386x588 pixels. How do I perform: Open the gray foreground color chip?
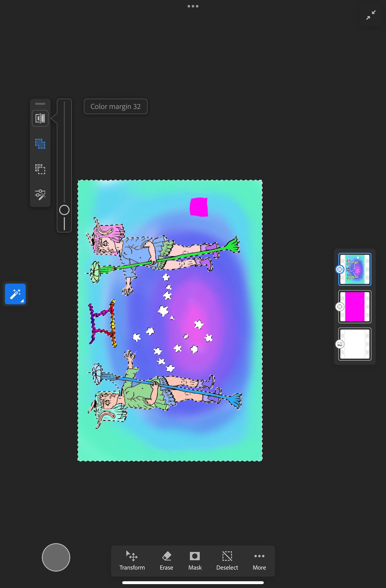click(x=56, y=557)
